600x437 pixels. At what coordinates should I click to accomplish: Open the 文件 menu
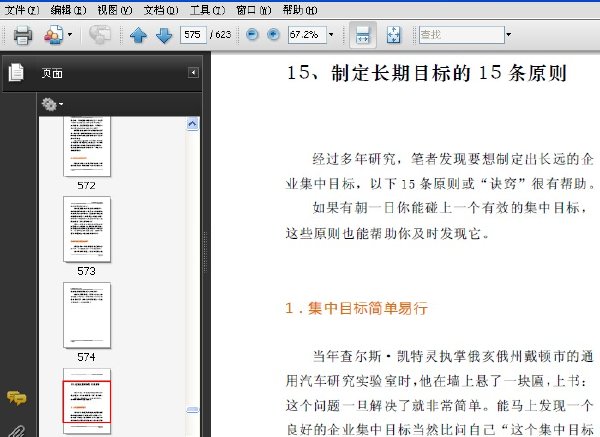21,10
